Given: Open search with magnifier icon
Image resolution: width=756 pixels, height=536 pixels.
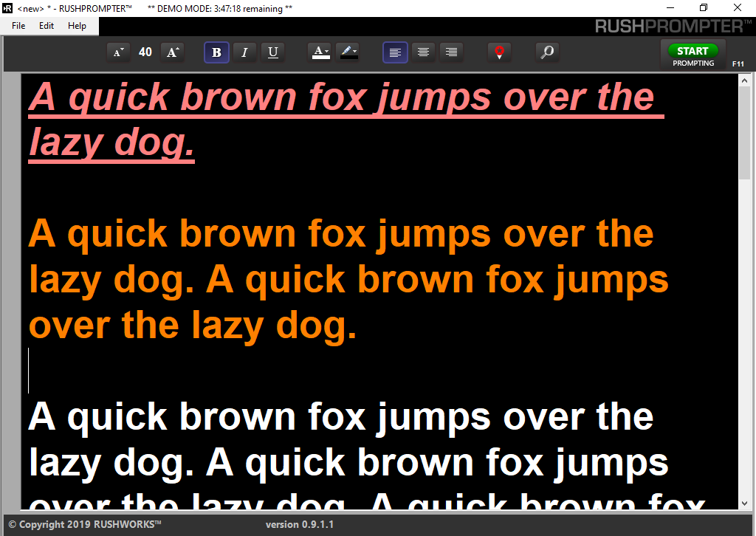Looking at the screenshot, I should tap(547, 52).
